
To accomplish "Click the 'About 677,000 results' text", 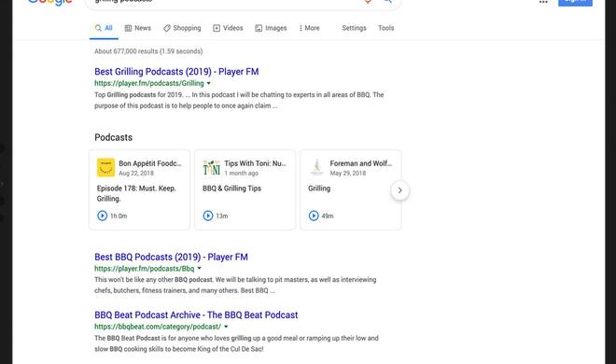I will [148, 51].
